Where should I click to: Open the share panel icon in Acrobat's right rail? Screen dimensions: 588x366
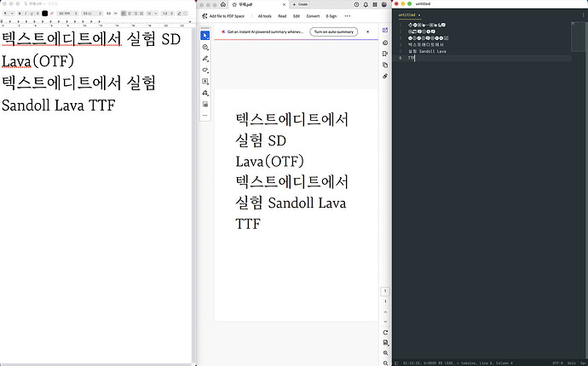pos(385,31)
